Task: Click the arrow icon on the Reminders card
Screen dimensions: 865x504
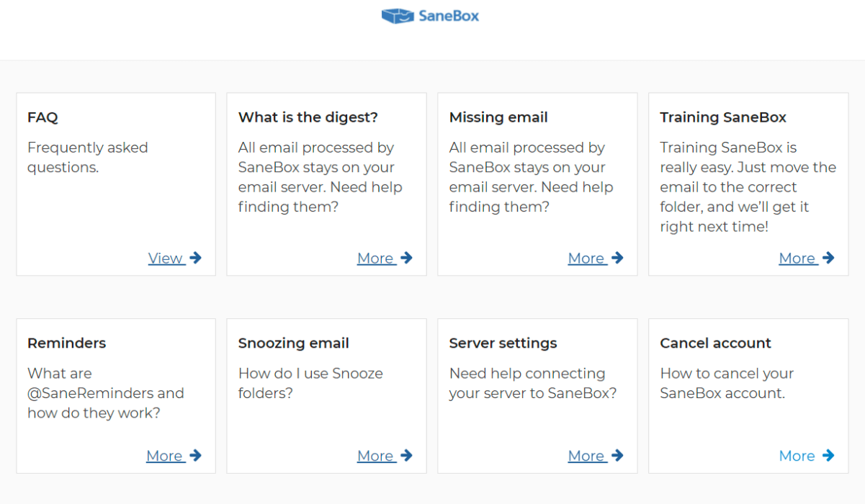Action: (195, 455)
